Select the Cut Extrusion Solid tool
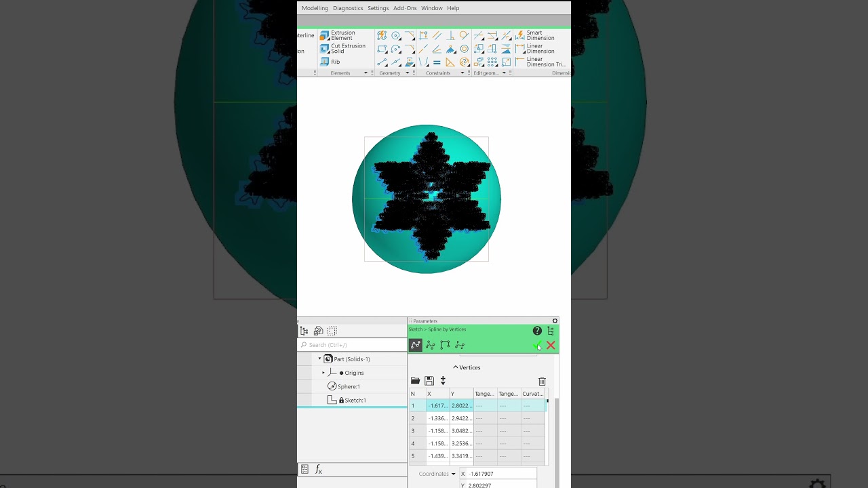Image resolution: width=868 pixels, height=488 pixels. coord(342,49)
